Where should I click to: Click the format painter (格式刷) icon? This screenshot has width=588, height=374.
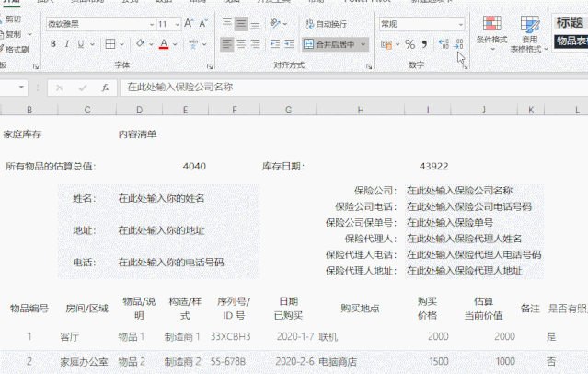click(17, 50)
